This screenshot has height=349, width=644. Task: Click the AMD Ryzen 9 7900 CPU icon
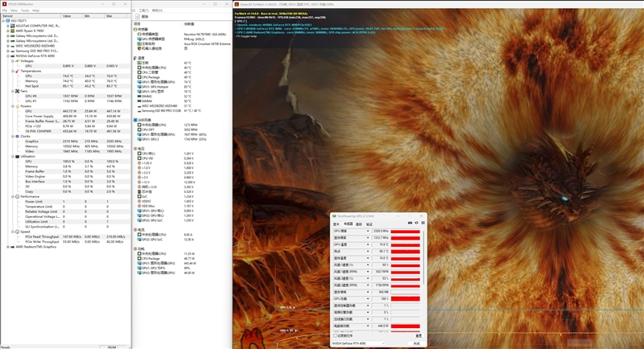pos(13,31)
